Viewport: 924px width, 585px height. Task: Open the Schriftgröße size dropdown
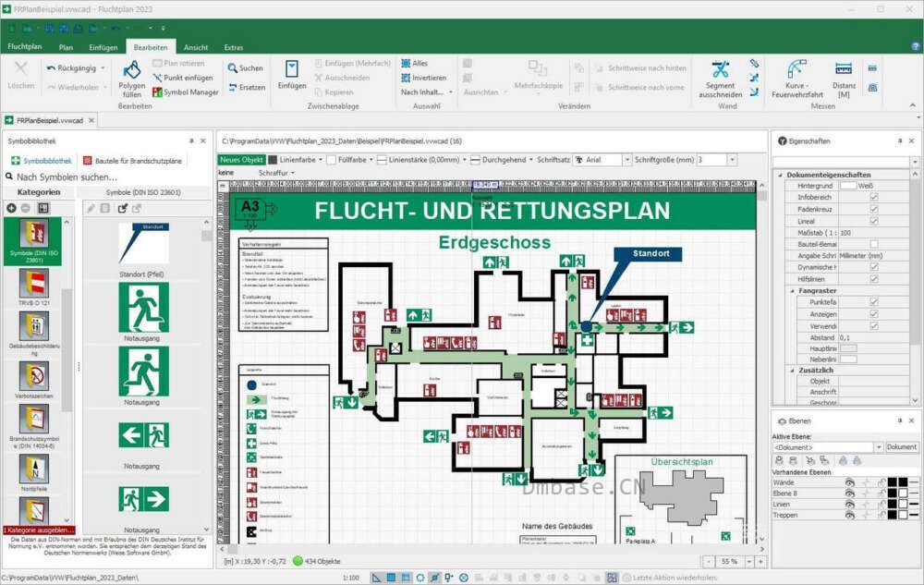[x=732, y=160]
